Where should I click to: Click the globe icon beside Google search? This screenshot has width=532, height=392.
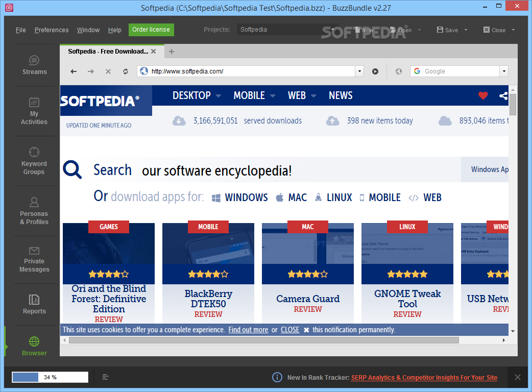399,71
